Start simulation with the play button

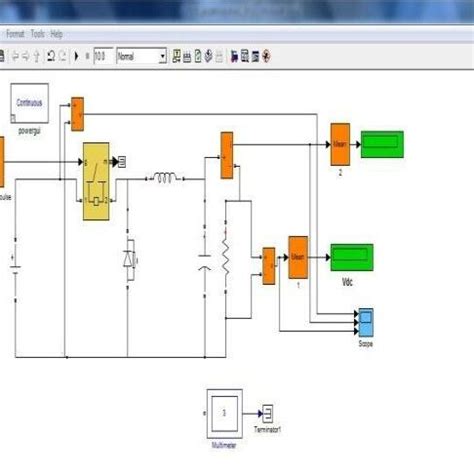pyautogui.click(x=76, y=56)
